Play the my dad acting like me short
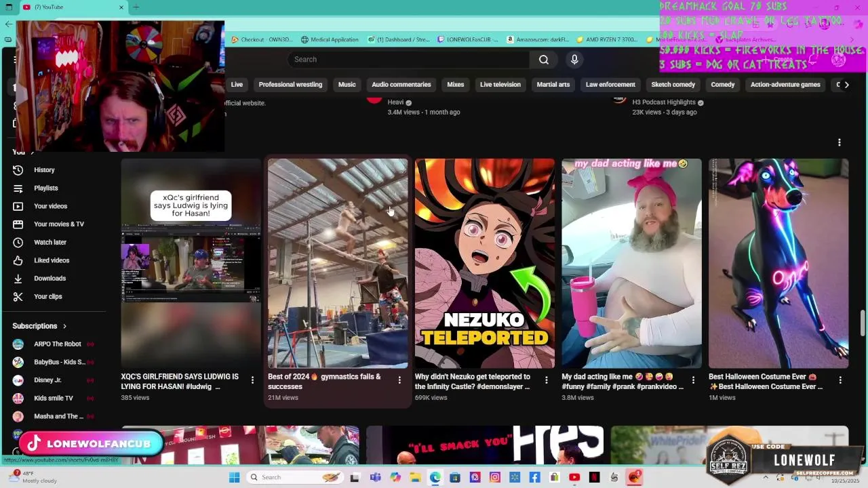The image size is (868, 488). (631, 264)
